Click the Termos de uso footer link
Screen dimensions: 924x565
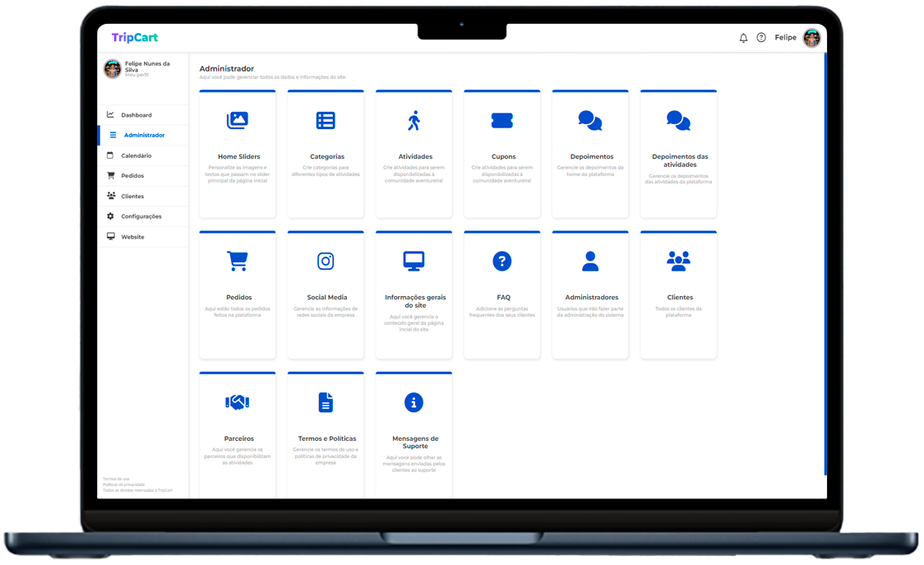pyautogui.click(x=116, y=479)
